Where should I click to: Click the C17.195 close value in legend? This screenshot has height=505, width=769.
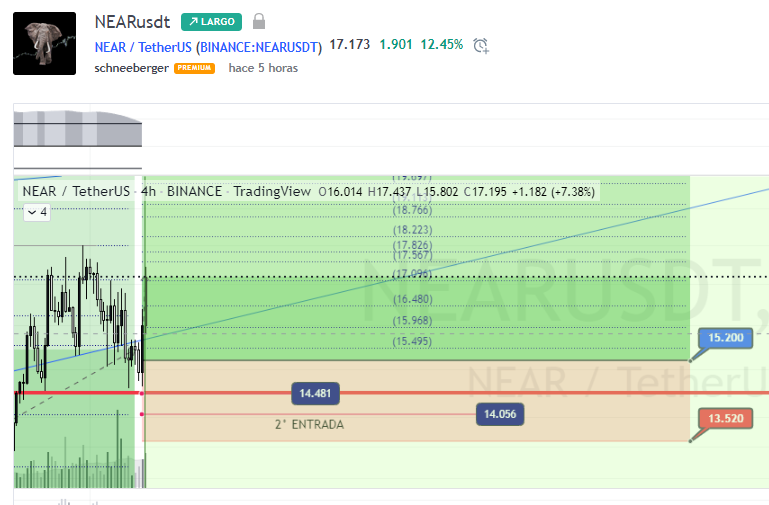point(485,192)
